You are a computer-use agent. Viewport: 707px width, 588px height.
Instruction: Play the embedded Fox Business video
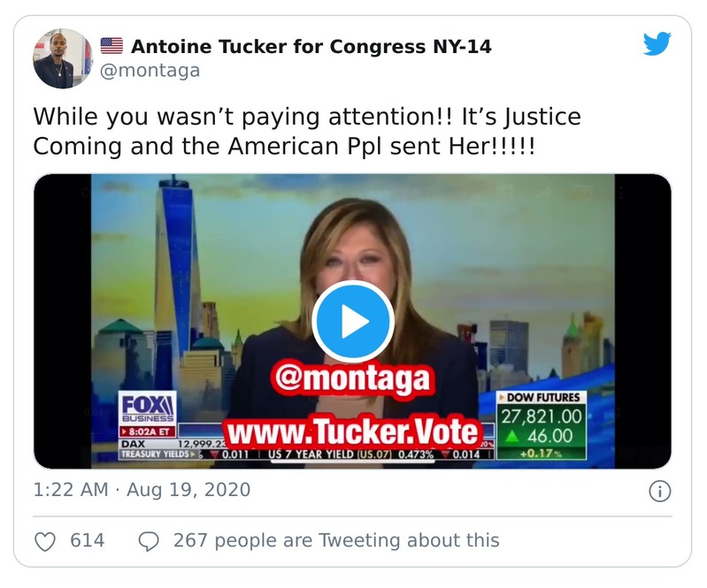click(x=353, y=322)
